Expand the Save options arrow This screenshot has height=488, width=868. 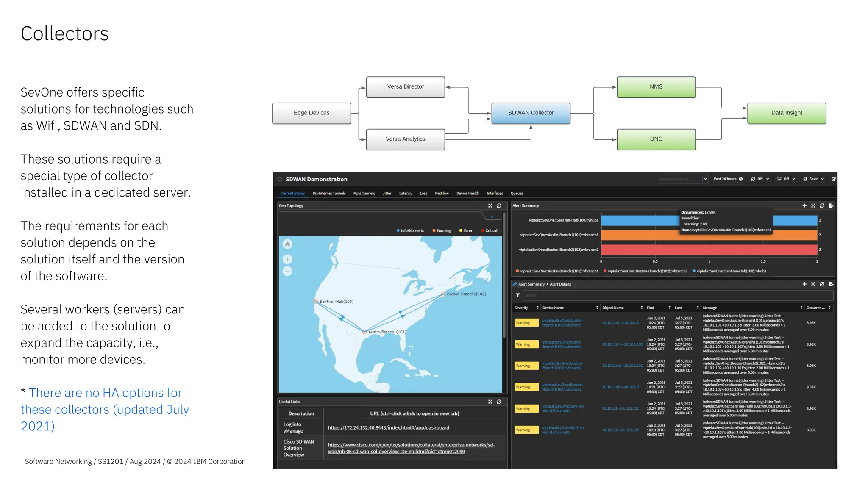coord(823,179)
